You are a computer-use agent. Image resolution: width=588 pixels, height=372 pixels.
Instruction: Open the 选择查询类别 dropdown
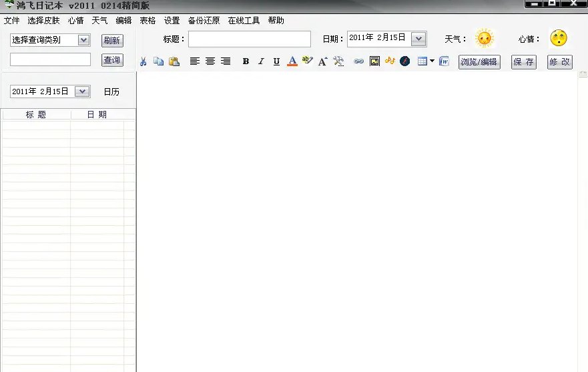[x=83, y=40]
